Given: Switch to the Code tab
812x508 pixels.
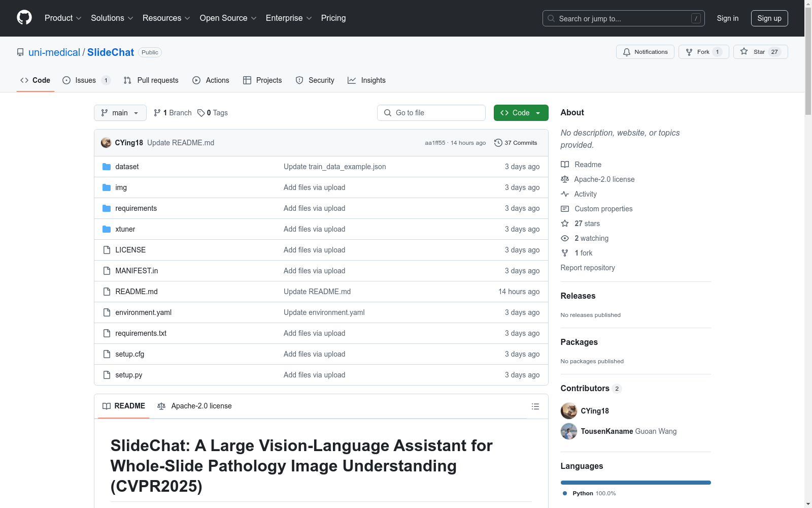Looking at the screenshot, I should 36,80.
